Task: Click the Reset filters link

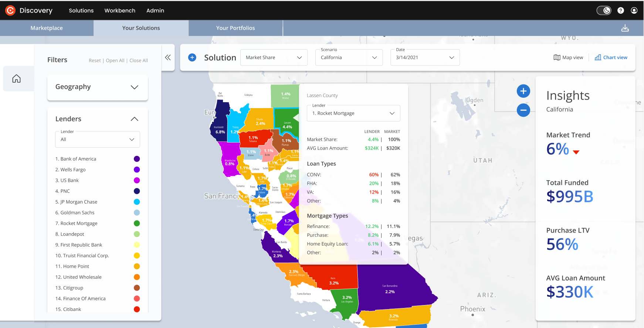Action: click(x=95, y=60)
